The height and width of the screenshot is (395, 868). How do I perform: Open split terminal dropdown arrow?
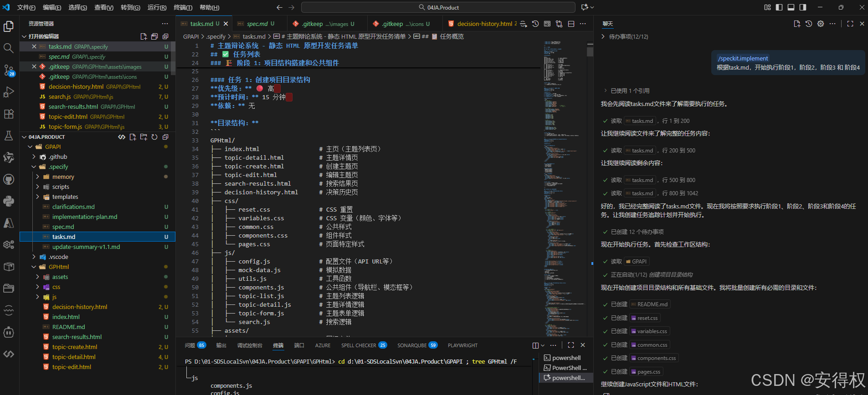click(x=543, y=345)
